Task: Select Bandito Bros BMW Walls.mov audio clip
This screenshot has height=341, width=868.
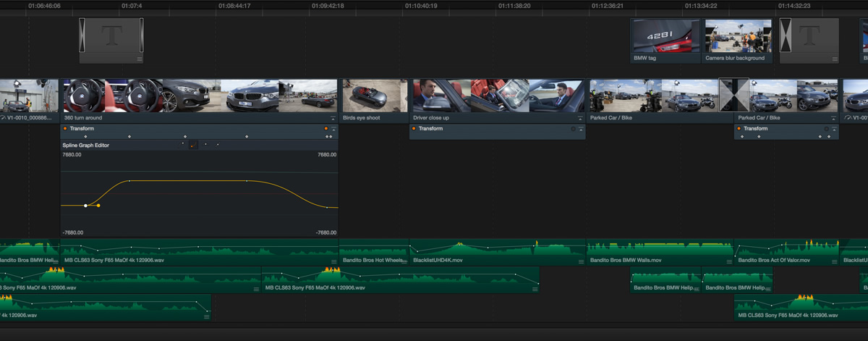Action: tap(660, 252)
